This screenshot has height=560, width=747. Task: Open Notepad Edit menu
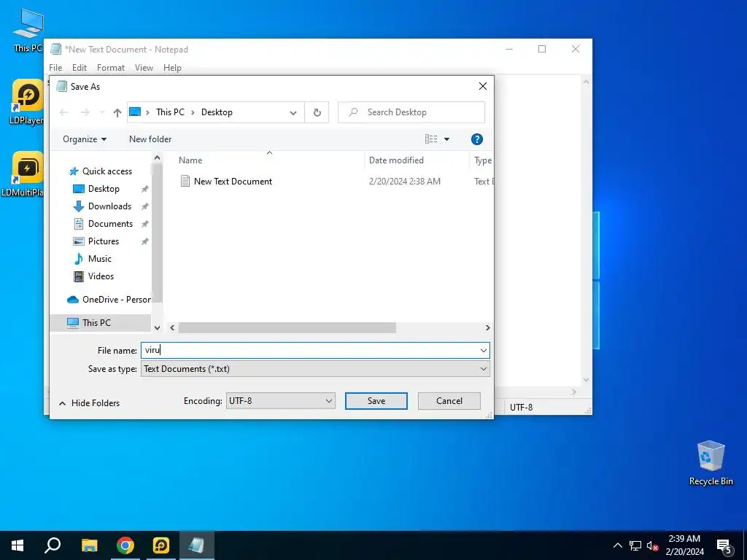coord(79,68)
